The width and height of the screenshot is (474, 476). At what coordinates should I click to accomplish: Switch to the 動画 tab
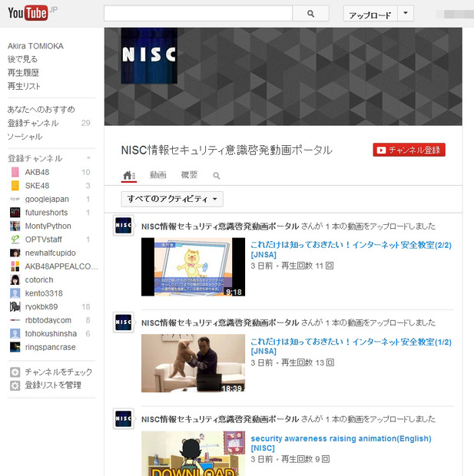click(x=158, y=175)
